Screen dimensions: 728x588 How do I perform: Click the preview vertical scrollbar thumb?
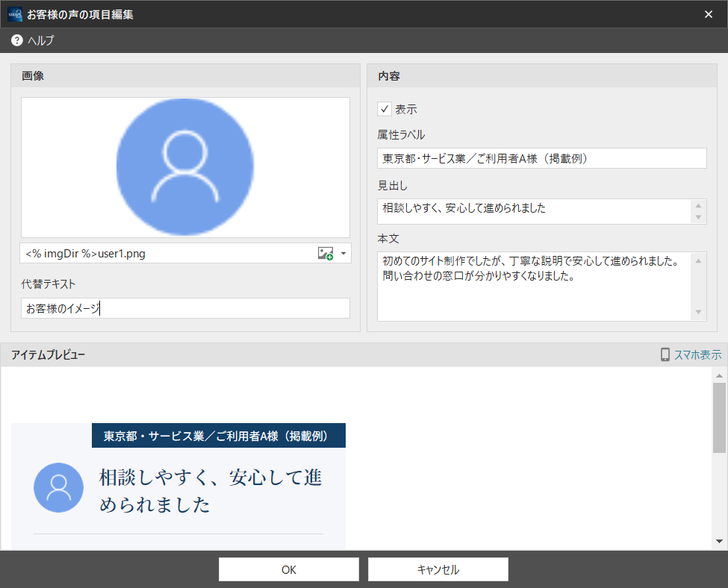(719, 418)
